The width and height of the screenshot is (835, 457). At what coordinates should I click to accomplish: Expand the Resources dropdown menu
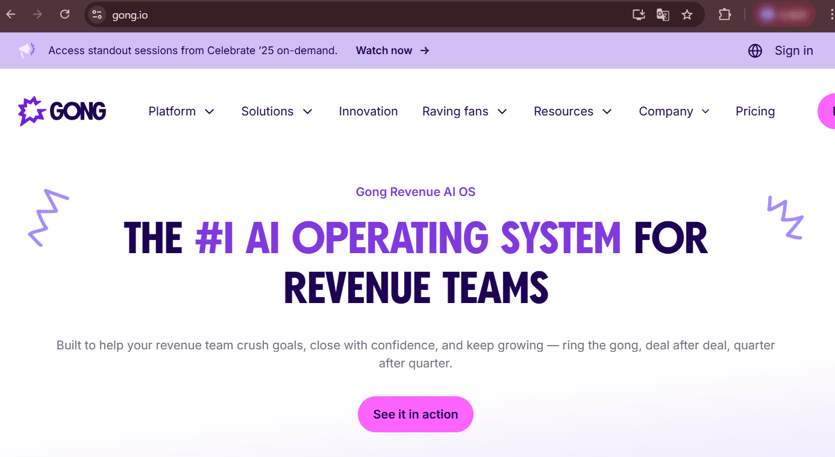[572, 111]
